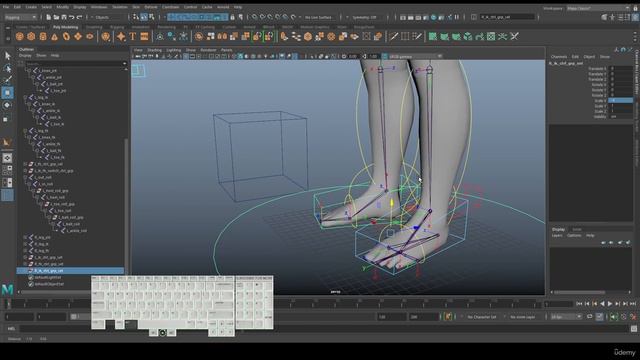Select the Lasso tool in toolbox
This screenshot has width=640, height=360.
click(7, 68)
